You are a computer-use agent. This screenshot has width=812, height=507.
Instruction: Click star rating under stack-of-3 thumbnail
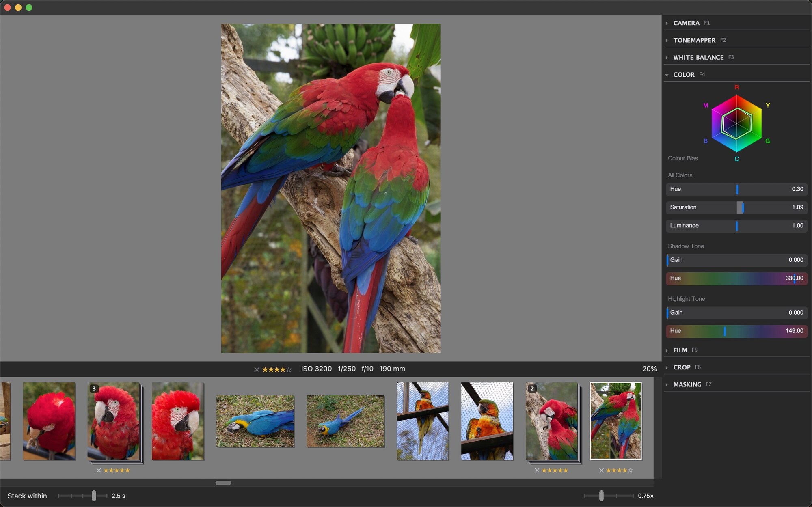(117, 470)
